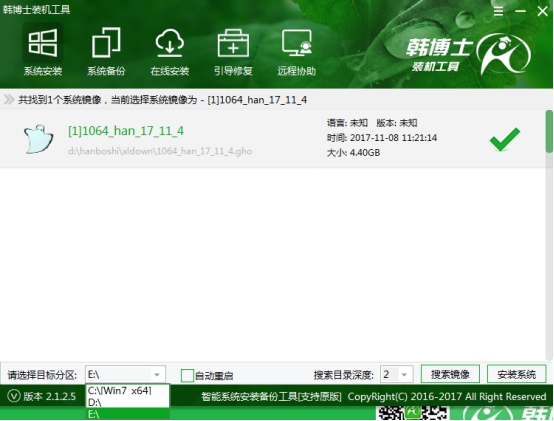This screenshot has height=421, width=554.
Task: Open the 搜索目录深度 dropdown showing 2
Action: pos(396,374)
